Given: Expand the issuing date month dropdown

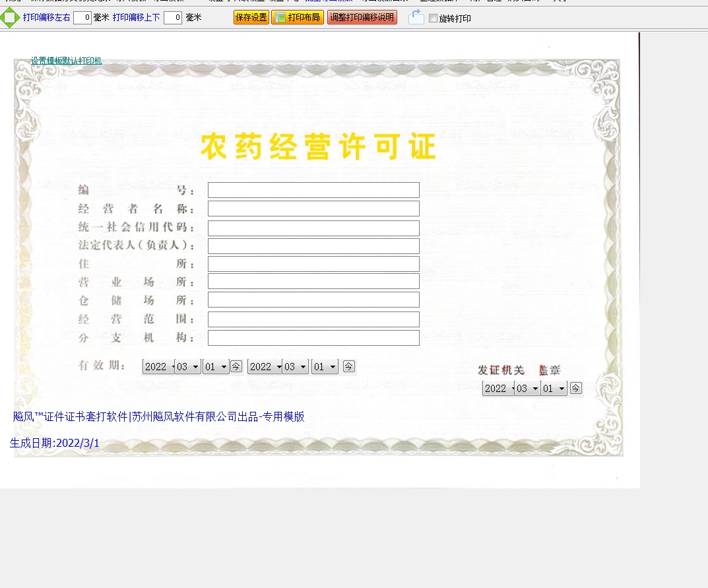Looking at the screenshot, I should (527, 389).
